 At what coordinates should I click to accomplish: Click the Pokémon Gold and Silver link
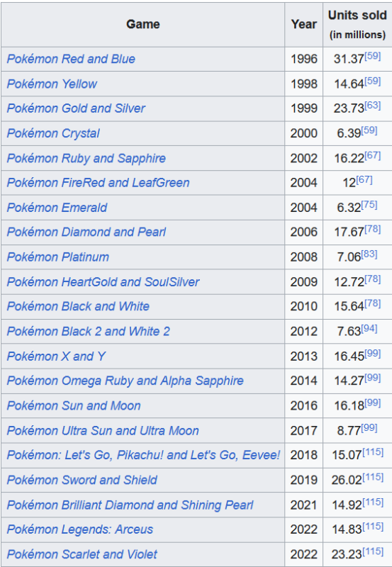point(76,108)
